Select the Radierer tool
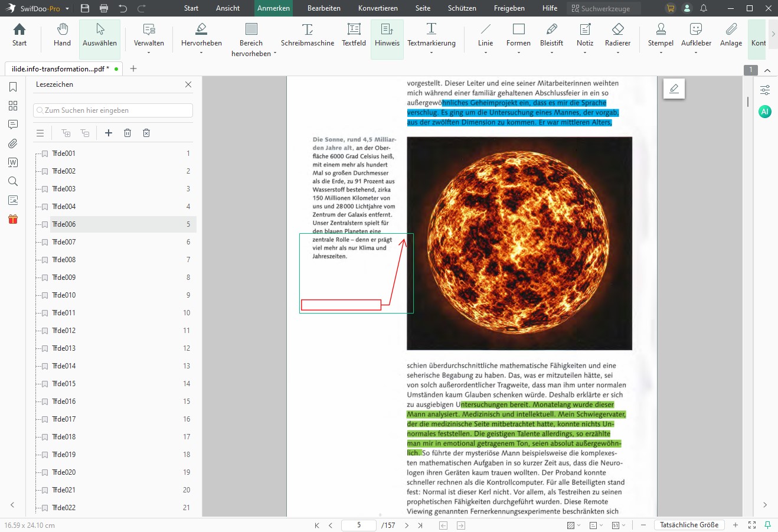The width and height of the screenshot is (778, 532). point(617,37)
